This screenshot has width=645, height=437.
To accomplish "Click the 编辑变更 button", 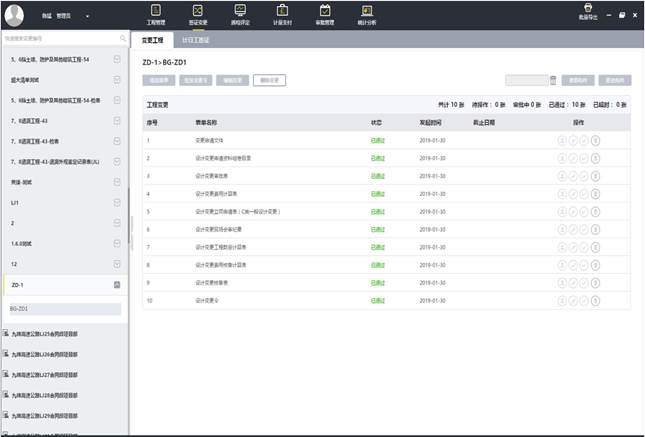I will coord(232,80).
